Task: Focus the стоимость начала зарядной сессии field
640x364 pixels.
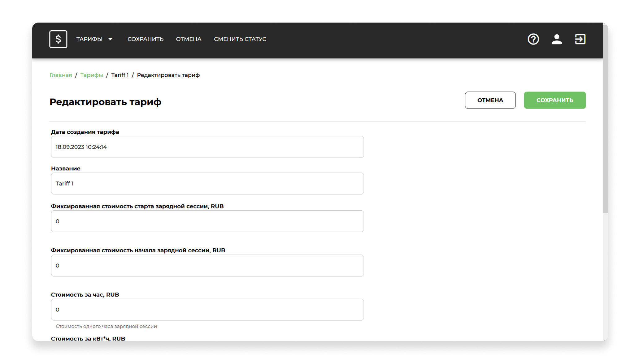Action: [207, 265]
